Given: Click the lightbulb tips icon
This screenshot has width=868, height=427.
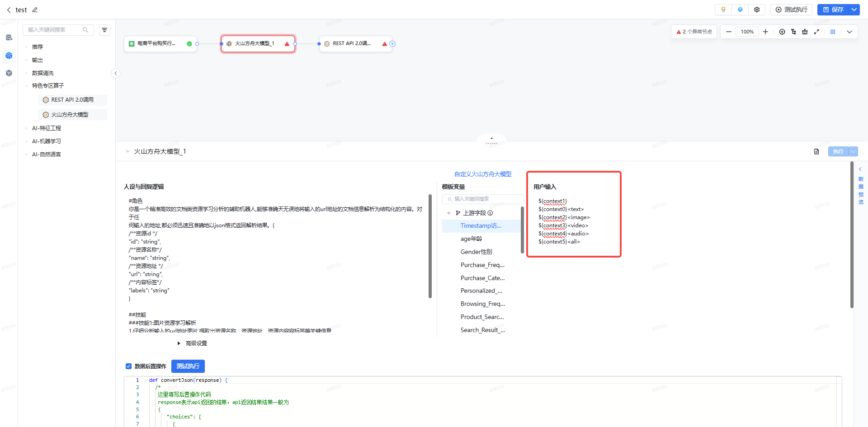Looking at the screenshot, I should point(723,9).
